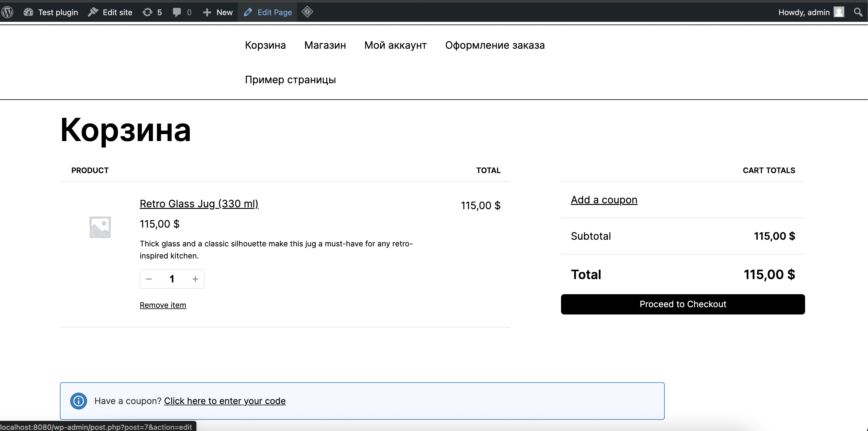Click the WordPress logo icon
Screen dimensions: 868x431
click(x=8, y=12)
